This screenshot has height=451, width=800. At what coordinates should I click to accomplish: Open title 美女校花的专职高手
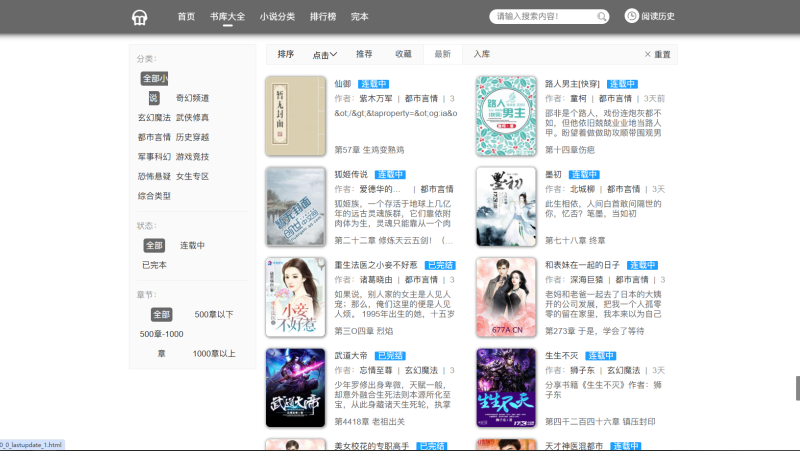pyautogui.click(x=372, y=446)
